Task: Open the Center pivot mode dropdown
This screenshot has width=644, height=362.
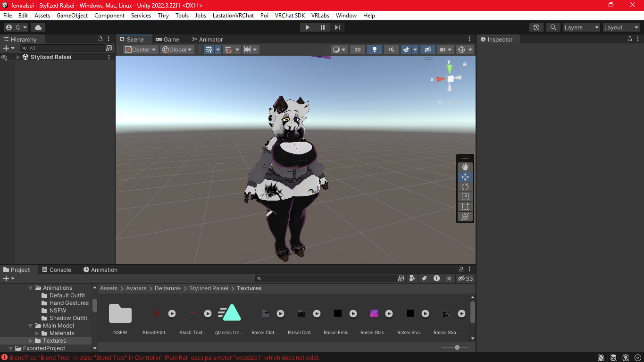Action: click(x=140, y=50)
